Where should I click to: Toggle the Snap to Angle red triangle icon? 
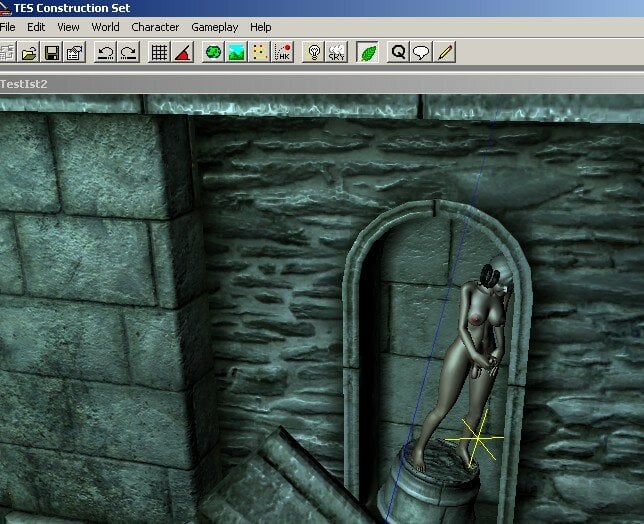tap(183, 52)
